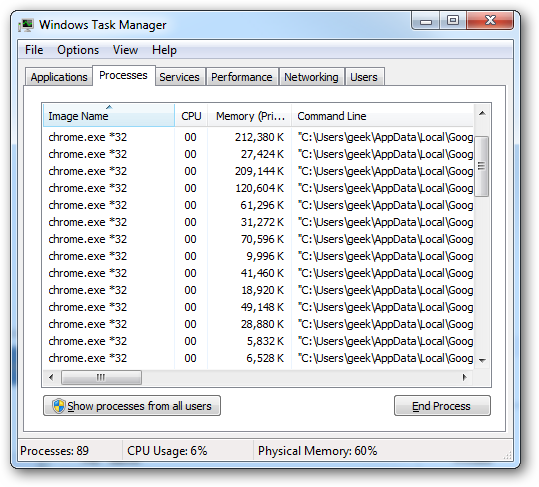Select the chrome.exe row using 6,528 K
Image resolution: width=539 pixels, height=487 pixels.
258,358
